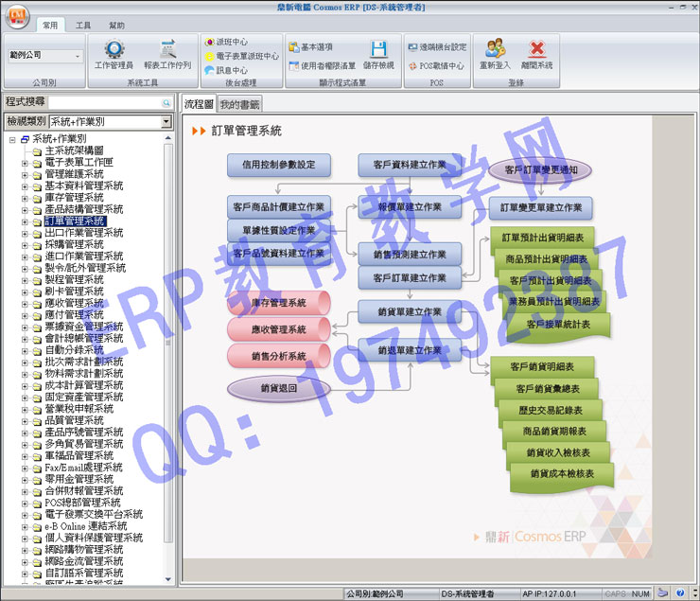Open 銷退單建立作業 flow box

[410, 350]
